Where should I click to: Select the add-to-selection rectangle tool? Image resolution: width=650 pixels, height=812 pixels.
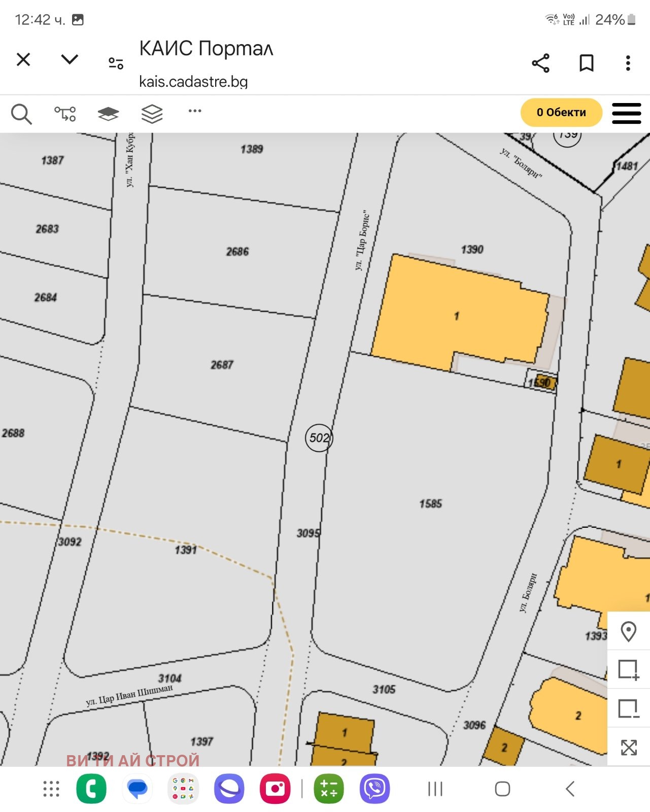[x=628, y=670]
